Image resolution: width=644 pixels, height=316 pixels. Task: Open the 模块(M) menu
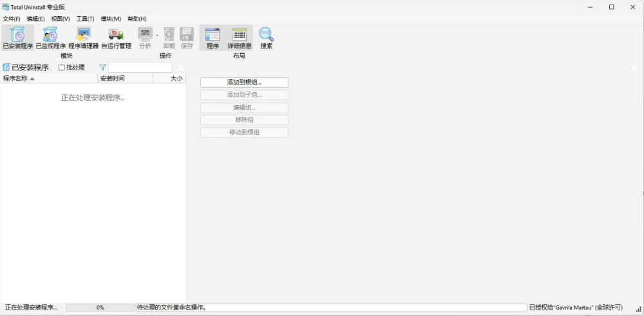[111, 19]
